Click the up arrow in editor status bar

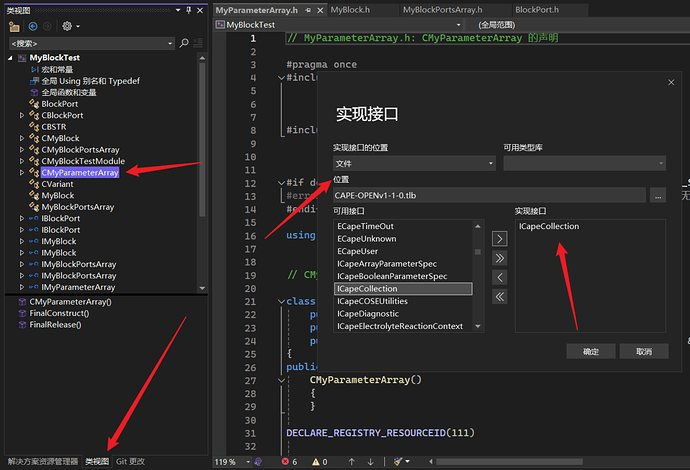[x=352, y=462]
